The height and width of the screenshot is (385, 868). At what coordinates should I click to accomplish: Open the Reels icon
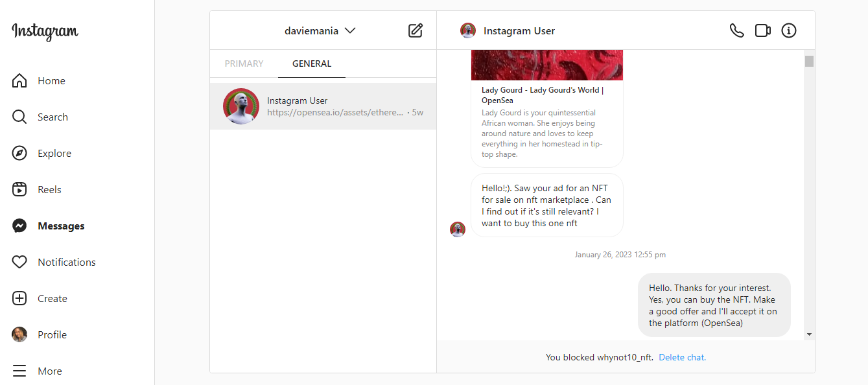(19, 189)
